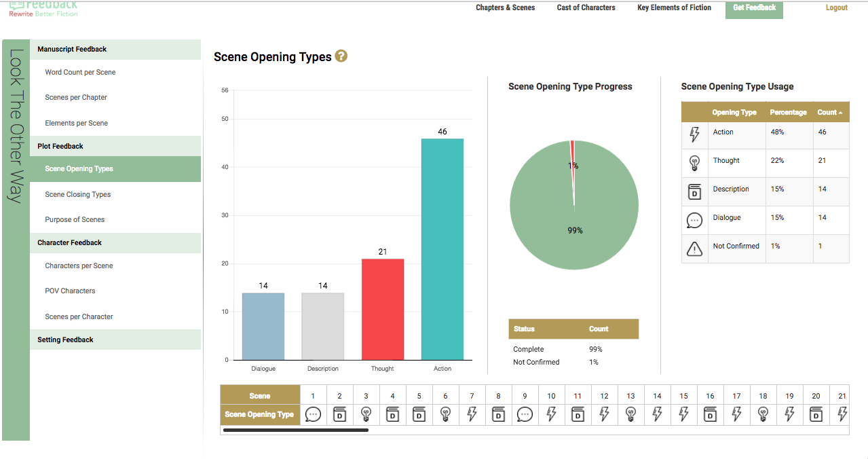This screenshot has height=459, width=868.
Task: Open Chapters & Scenes tab
Action: tap(505, 7)
